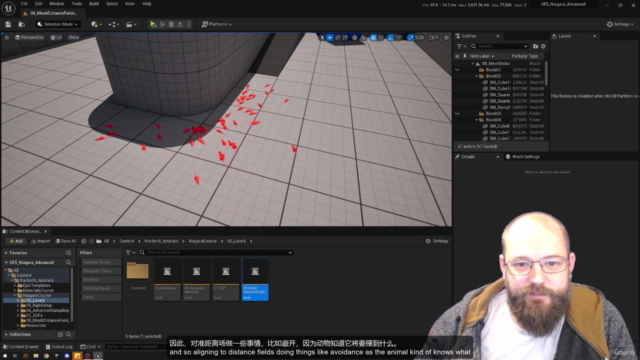This screenshot has width=640, height=360.
Task: Open the Cinematics clapperboard dropdown
Action: coord(131,24)
